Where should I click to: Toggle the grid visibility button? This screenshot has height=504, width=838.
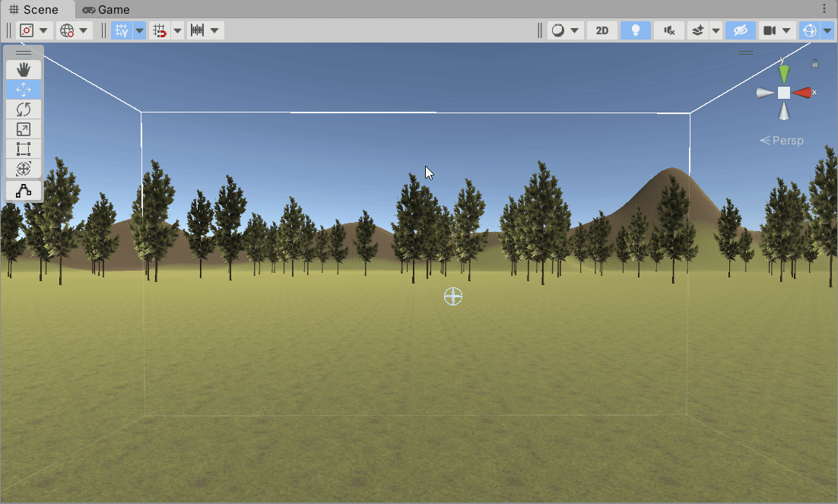click(122, 30)
